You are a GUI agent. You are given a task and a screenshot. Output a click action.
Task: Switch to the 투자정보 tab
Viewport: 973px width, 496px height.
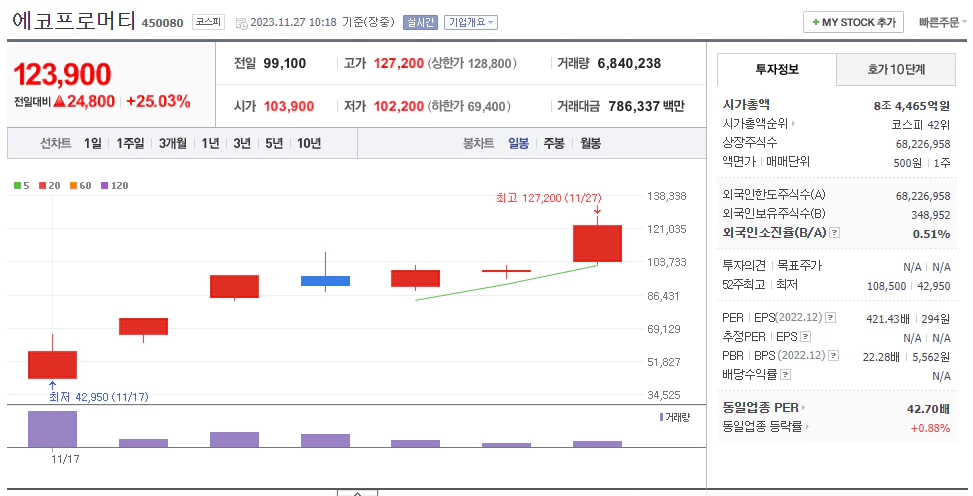tap(777, 70)
